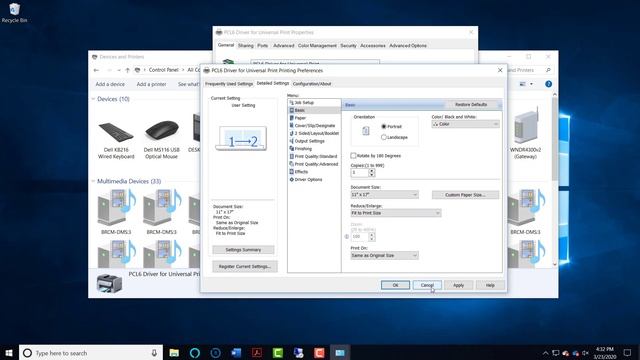This screenshot has height=360, width=640.
Task: Click Add a printer in Devices and Printers
Action: [151, 84]
